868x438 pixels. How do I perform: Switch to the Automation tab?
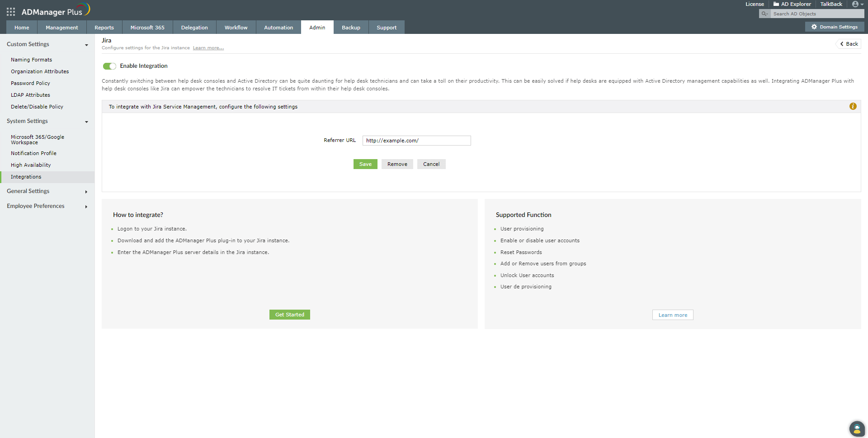(x=278, y=27)
